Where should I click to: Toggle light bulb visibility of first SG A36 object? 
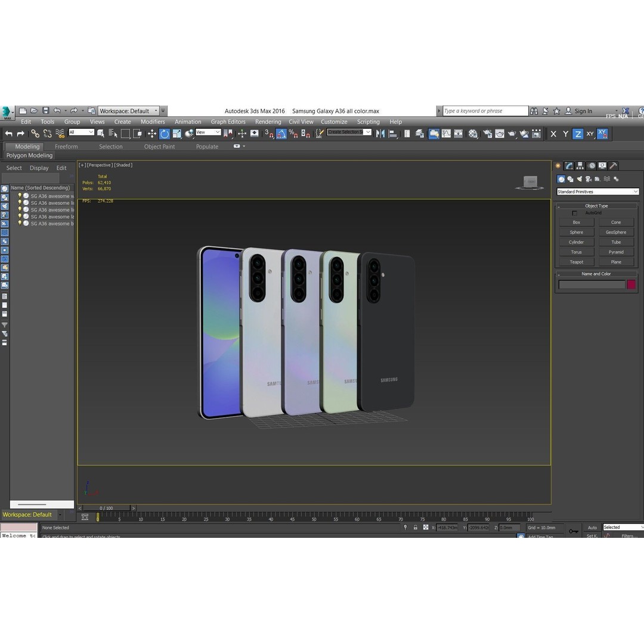pos(19,196)
